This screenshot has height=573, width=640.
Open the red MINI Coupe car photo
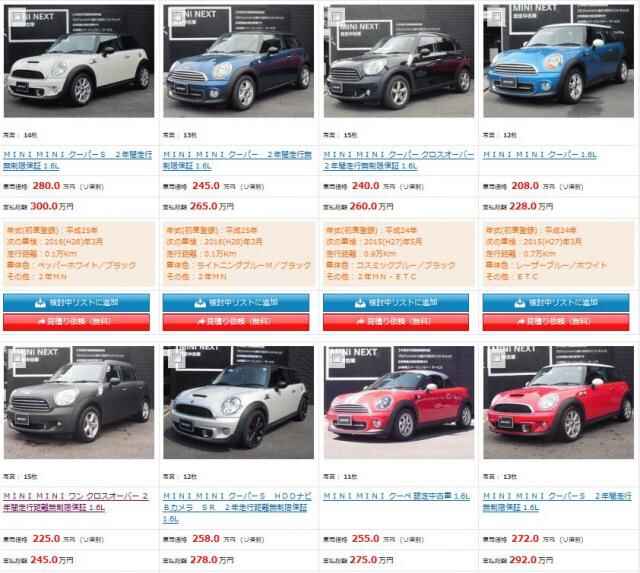tap(399, 402)
